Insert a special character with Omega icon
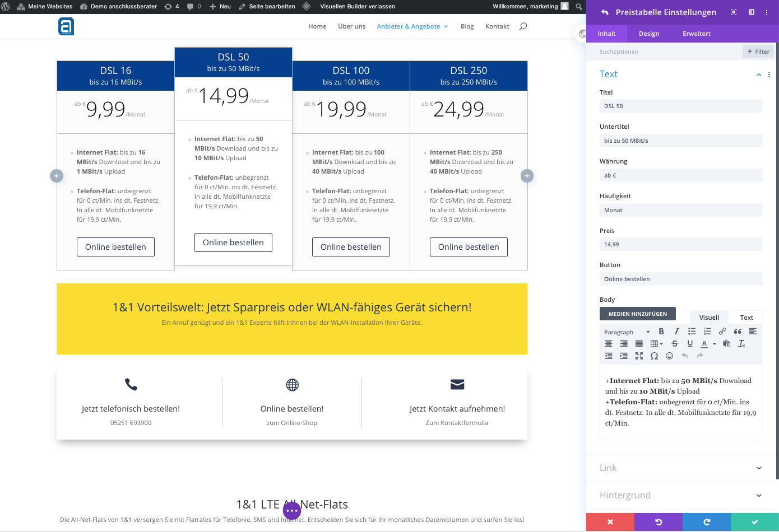The height and width of the screenshot is (532, 779). point(654,356)
